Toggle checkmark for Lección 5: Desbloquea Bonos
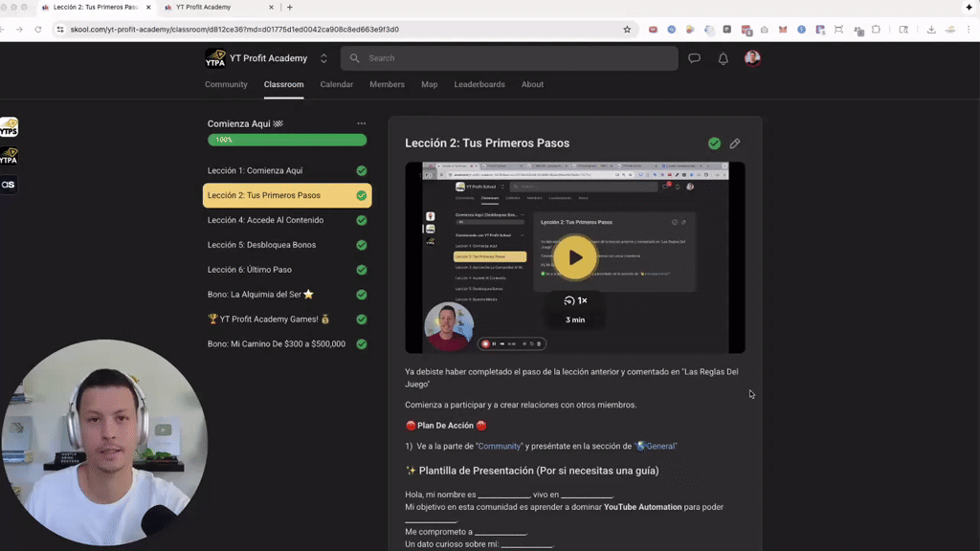Viewport: 980px width, 551px height. [361, 245]
